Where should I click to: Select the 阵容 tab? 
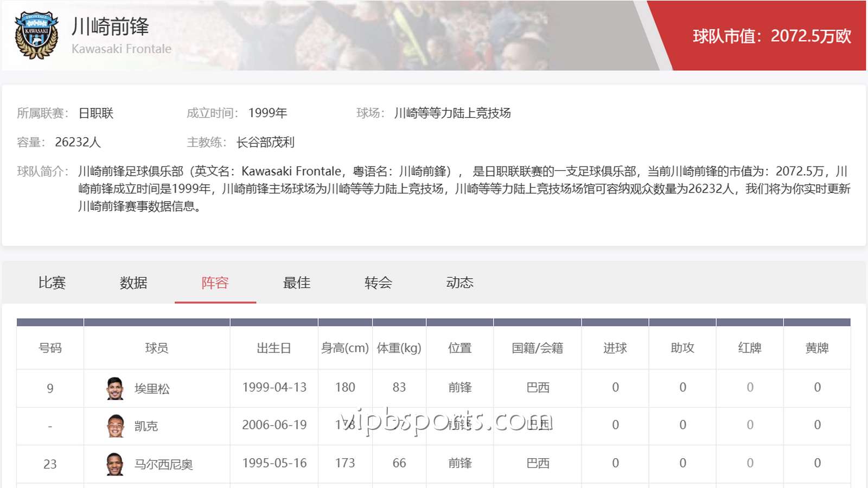click(215, 282)
